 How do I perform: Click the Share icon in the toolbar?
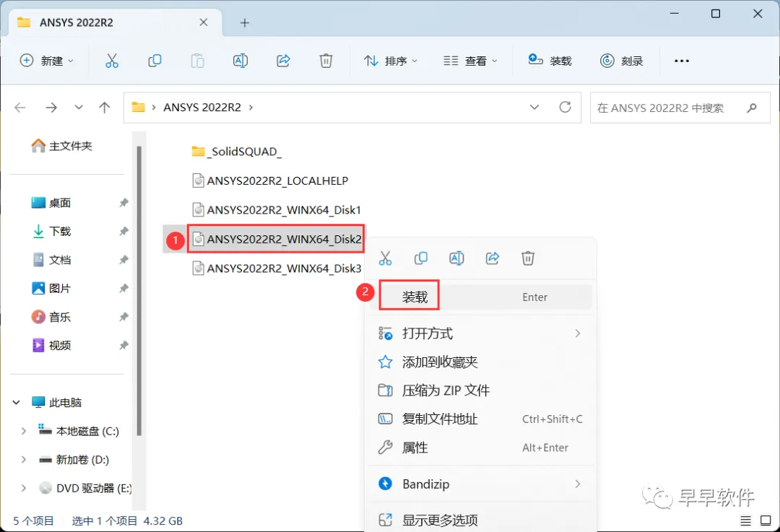point(283,61)
